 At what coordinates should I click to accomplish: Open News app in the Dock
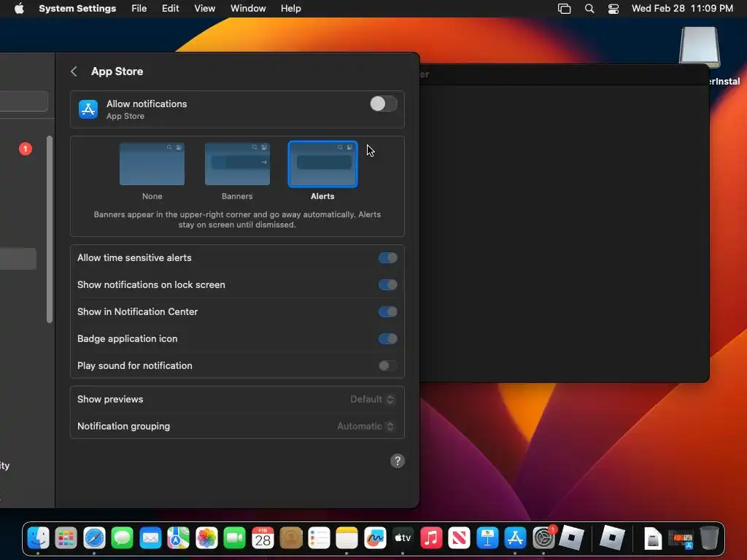460,538
